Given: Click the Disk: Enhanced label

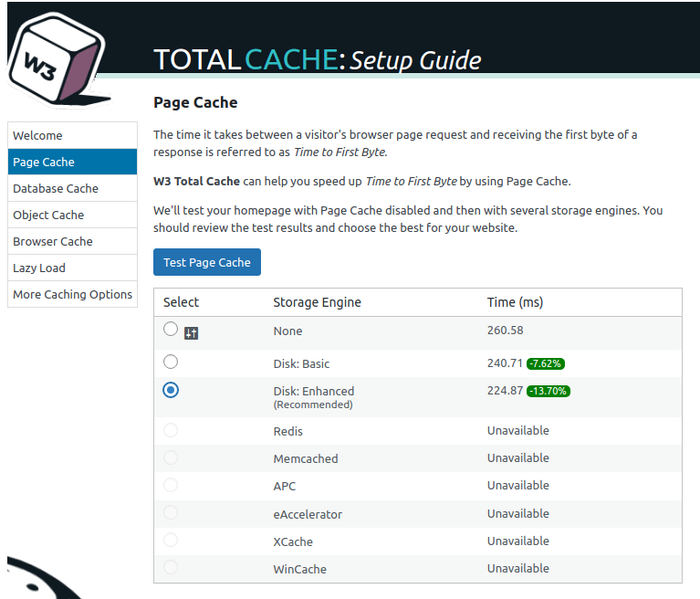Looking at the screenshot, I should (x=313, y=392).
